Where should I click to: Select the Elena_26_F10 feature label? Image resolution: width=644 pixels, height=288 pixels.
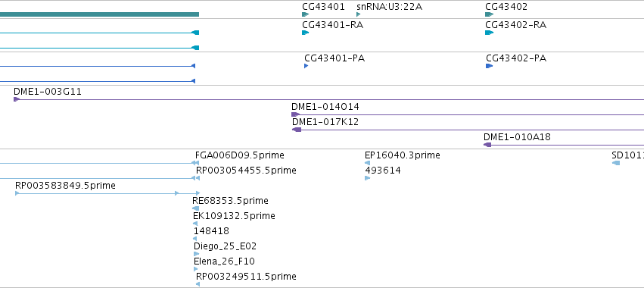click(224, 261)
